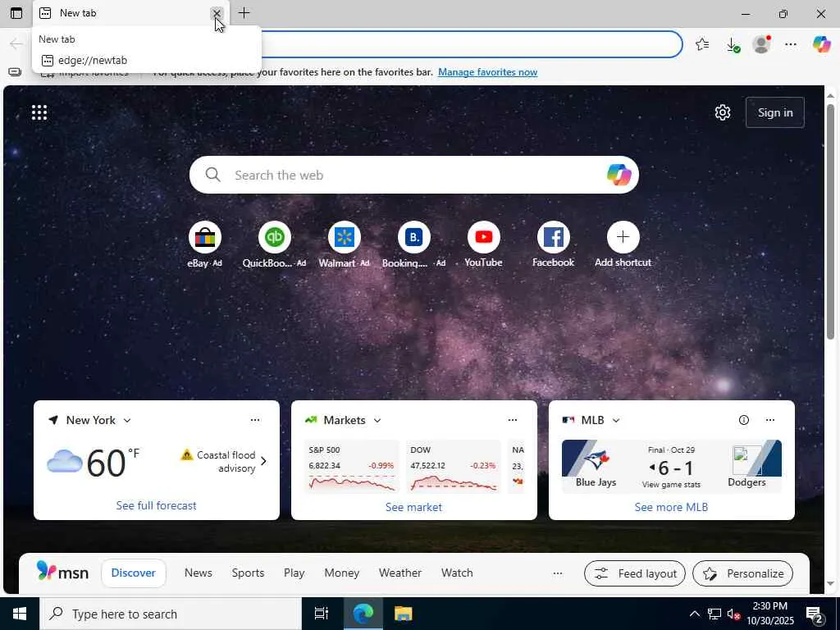This screenshot has height=630, width=840.
Task: Open the Downloads icon
Action: (x=733, y=44)
